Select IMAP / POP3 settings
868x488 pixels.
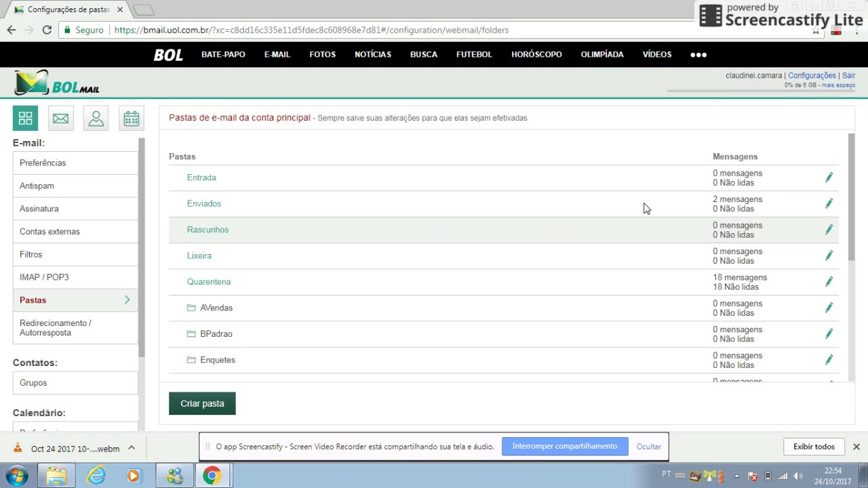tap(75, 277)
